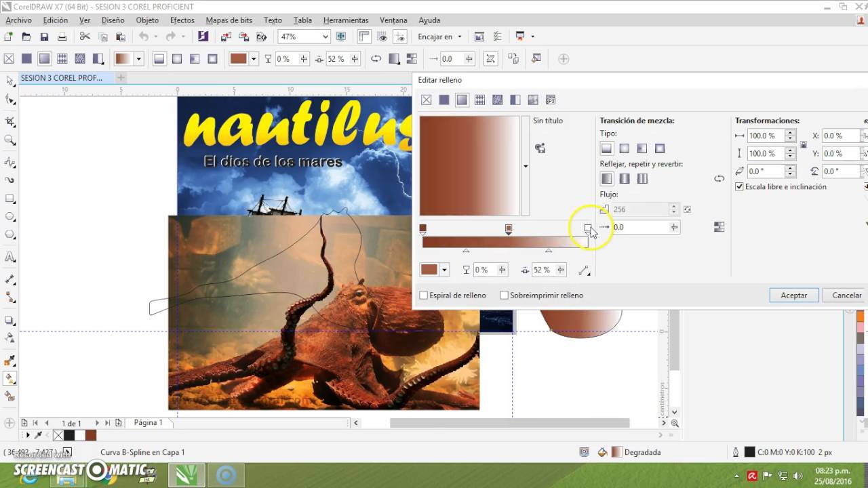Select the Text tool
Screen dimensions: 868x488
(x=10, y=257)
